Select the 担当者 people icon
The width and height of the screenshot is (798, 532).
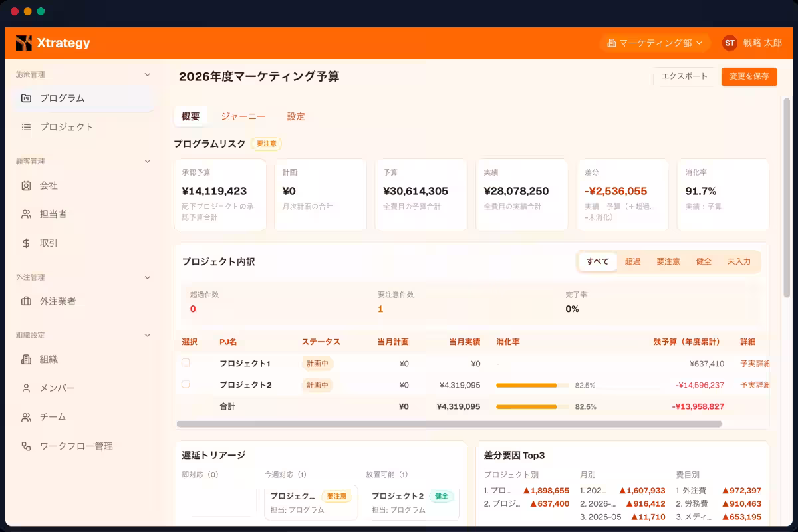[26, 215]
